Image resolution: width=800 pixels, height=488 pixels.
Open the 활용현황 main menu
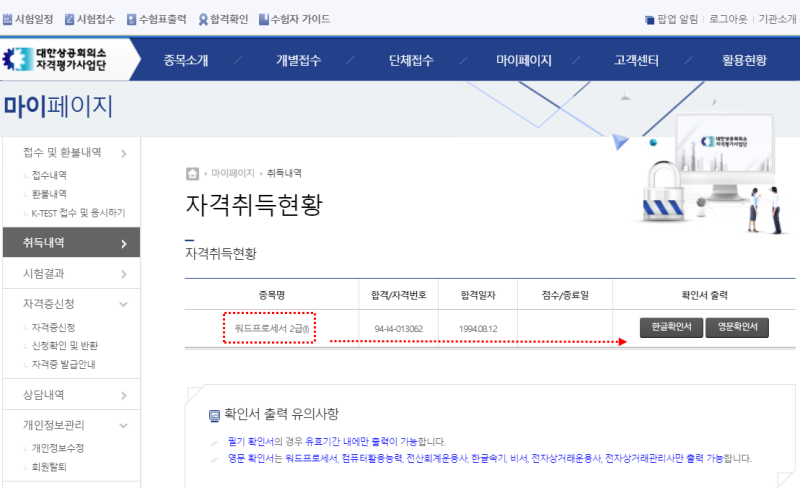(x=744, y=60)
